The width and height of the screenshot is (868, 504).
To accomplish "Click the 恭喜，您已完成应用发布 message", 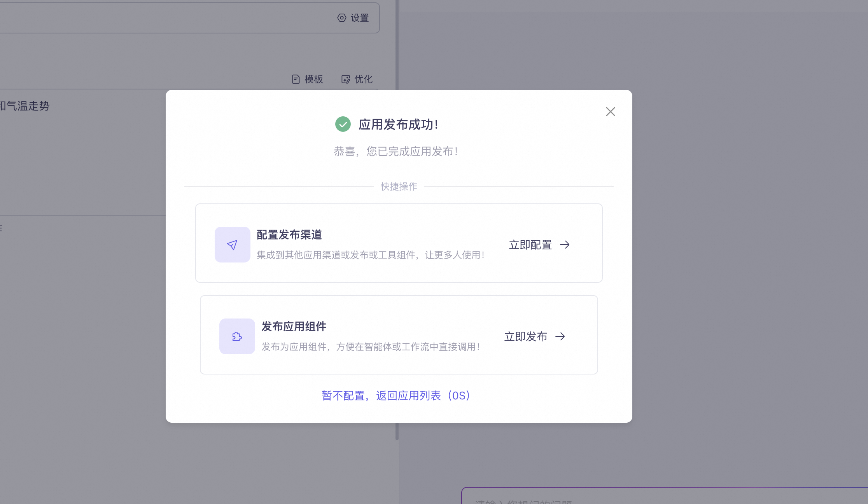I will [x=396, y=151].
